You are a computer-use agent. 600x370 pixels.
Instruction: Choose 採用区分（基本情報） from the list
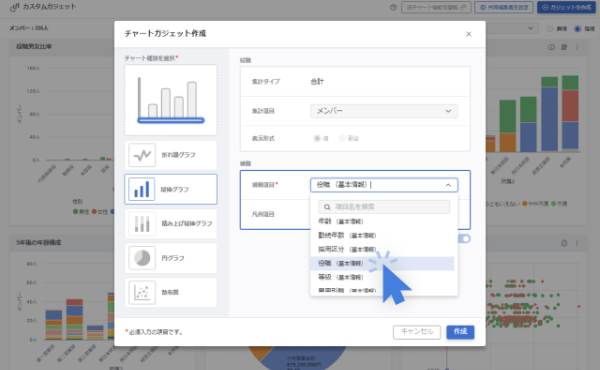pos(382,249)
